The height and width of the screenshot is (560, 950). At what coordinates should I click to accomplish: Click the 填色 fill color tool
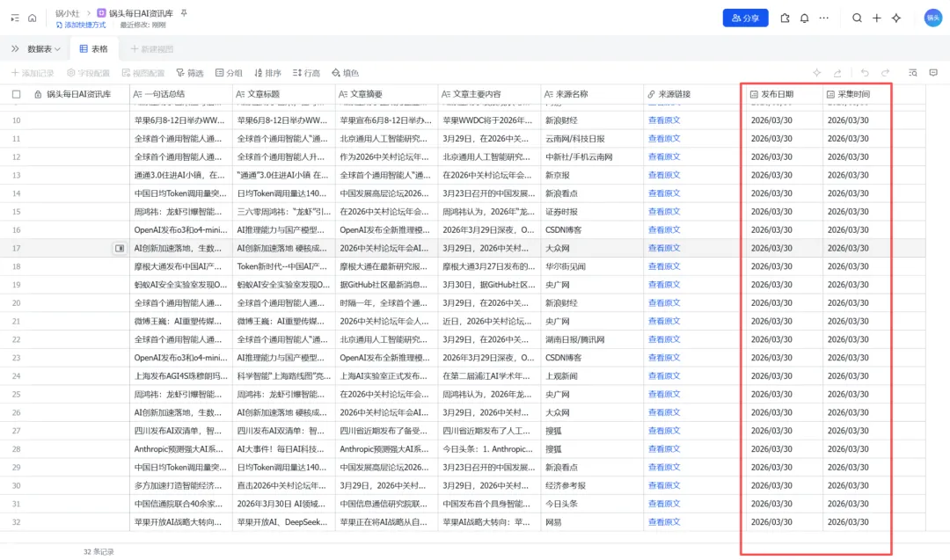[x=345, y=73]
